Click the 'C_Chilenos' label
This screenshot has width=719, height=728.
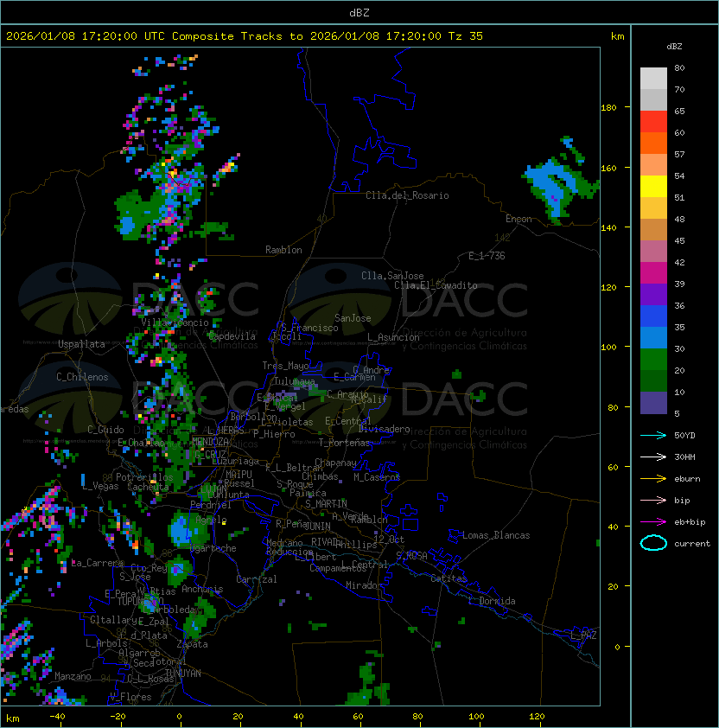coord(82,377)
